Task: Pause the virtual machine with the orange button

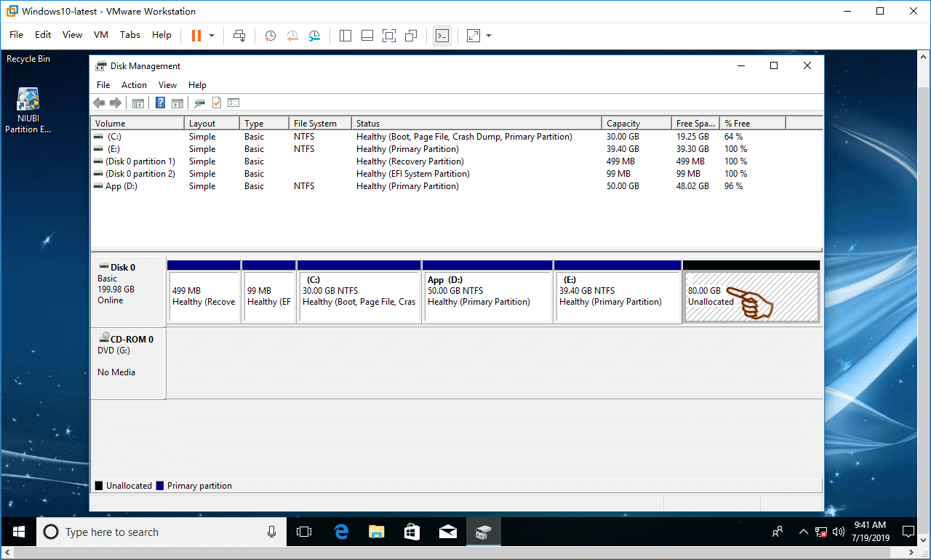Action: click(196, 36)
